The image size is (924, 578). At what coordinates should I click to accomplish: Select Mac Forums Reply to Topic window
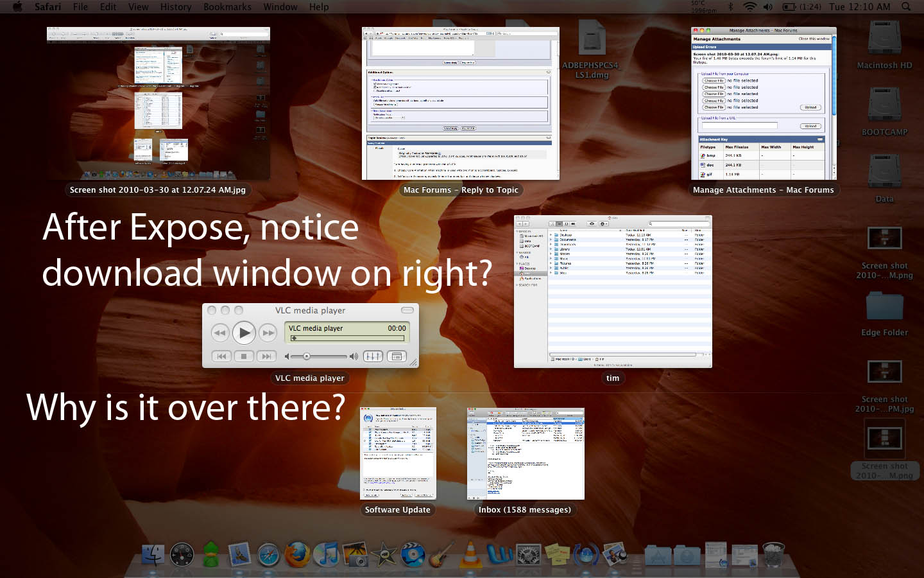(x=461, y=103)
